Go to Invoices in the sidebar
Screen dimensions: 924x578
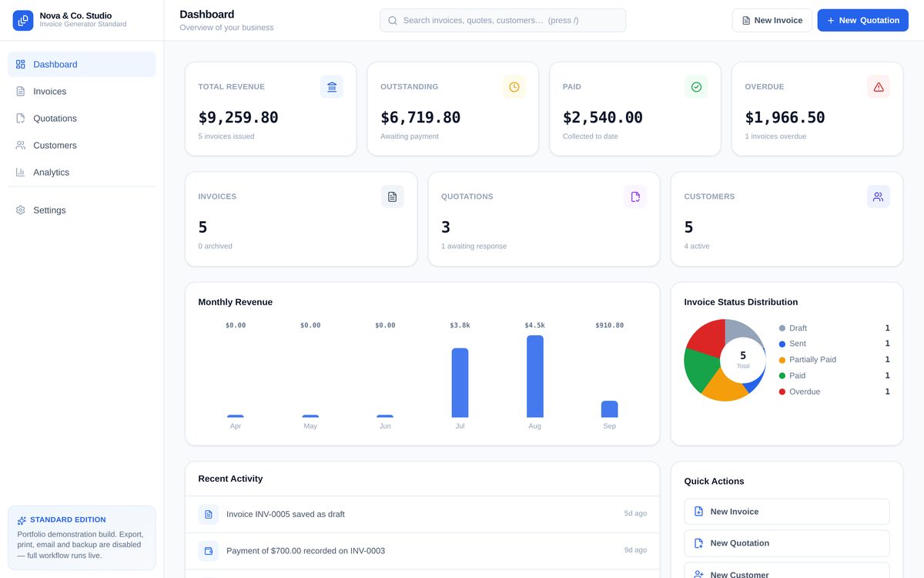point(82,92)
